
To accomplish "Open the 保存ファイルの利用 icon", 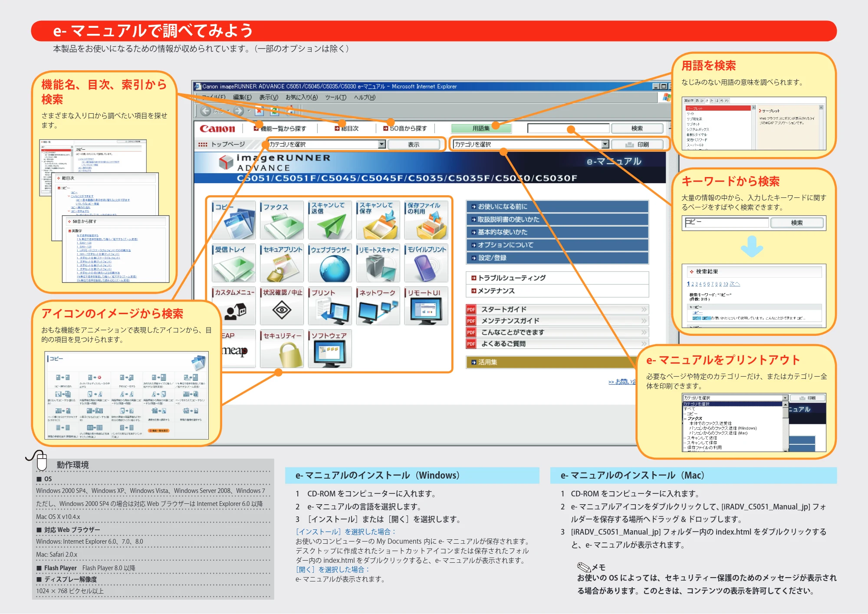I will [426, 220].
